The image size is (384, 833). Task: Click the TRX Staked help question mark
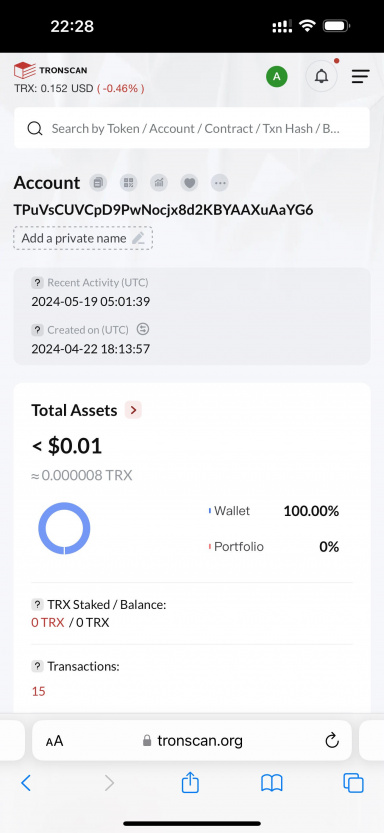[37, 605]
